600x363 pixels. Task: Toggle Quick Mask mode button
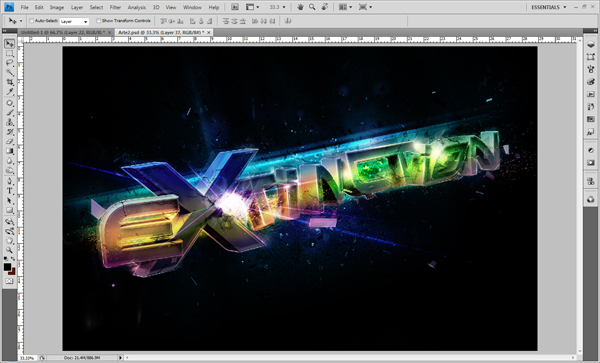pyautogui.click(x=9, y=281)
